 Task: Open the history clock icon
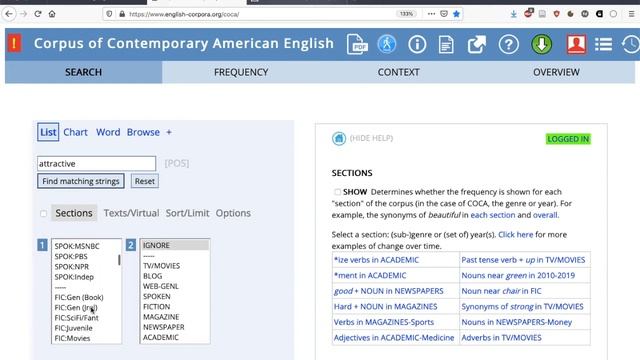(631, 44)
